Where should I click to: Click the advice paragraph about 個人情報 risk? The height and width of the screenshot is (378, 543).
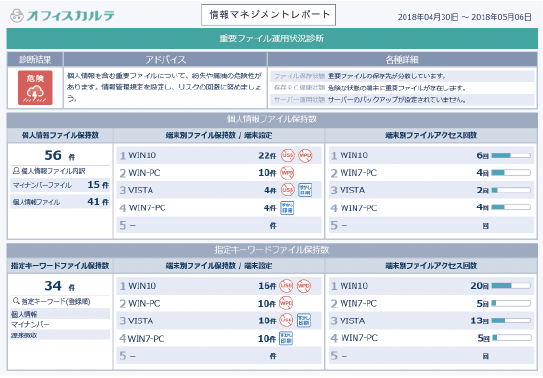point(164,87)
